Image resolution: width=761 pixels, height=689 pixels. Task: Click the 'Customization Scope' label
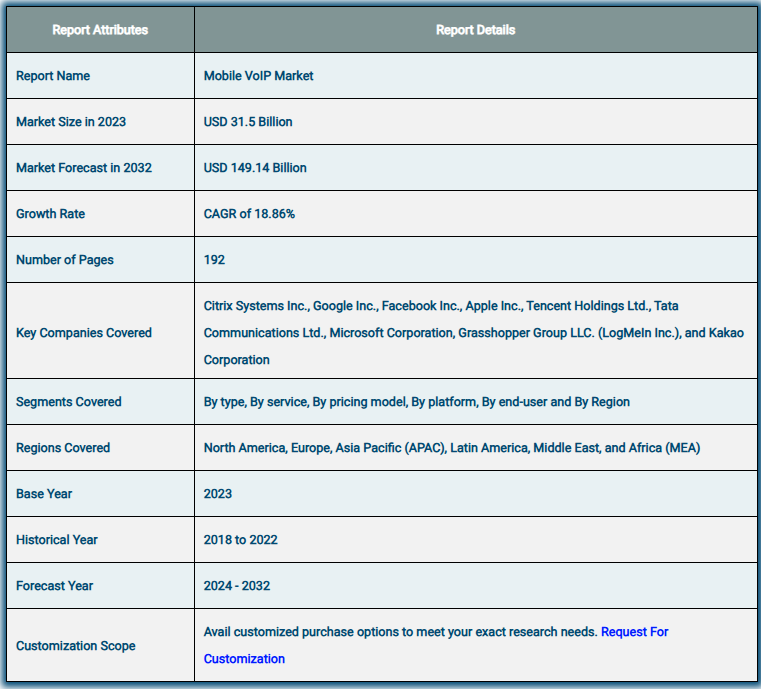76,646
